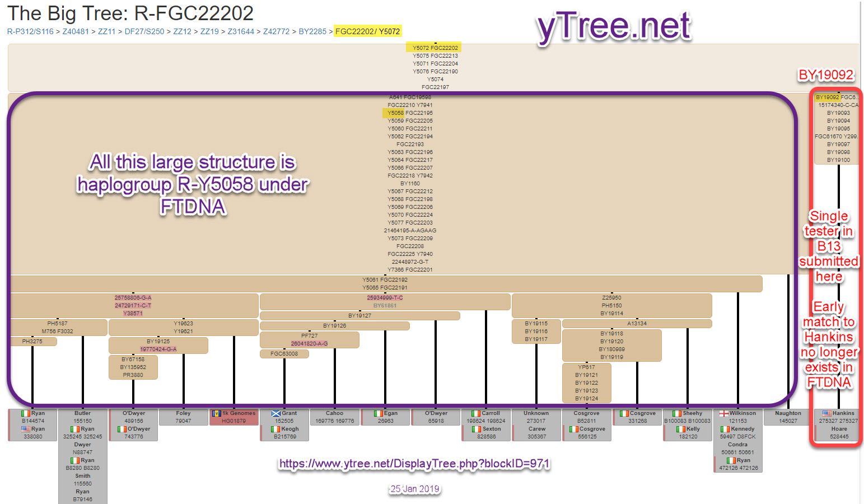Click the Irish flag next to Egan
864x504 pixels.
pos(379,413)
